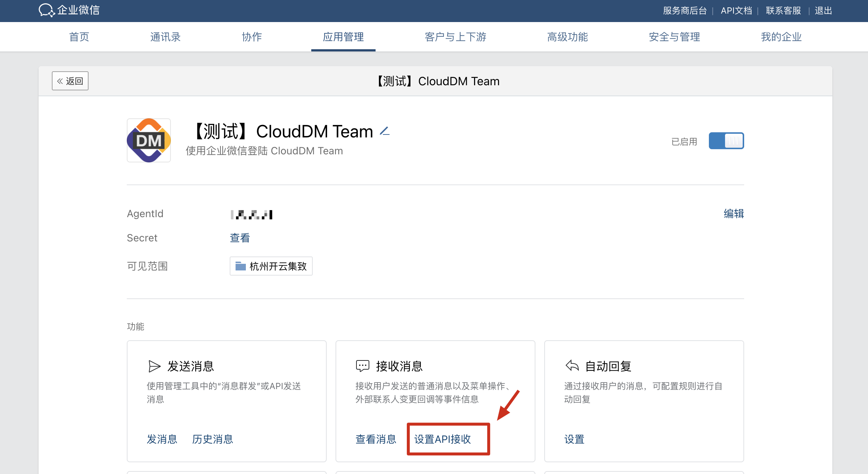The image size is (868, 474).
Task: Click the masked AgentId value
Action: tap(252, 215)
